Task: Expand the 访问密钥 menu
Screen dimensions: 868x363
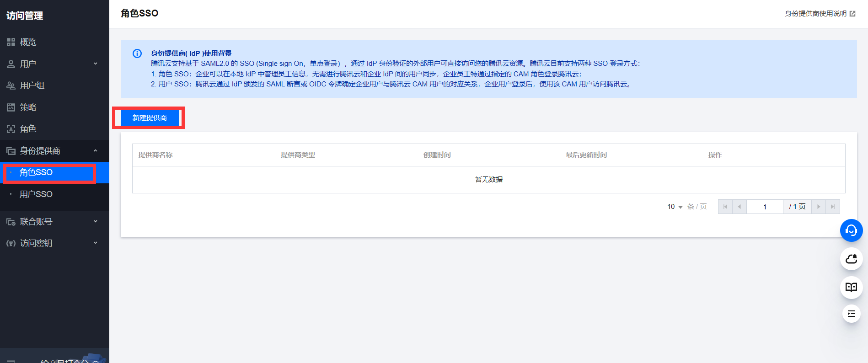Action: tap(96, 243)
